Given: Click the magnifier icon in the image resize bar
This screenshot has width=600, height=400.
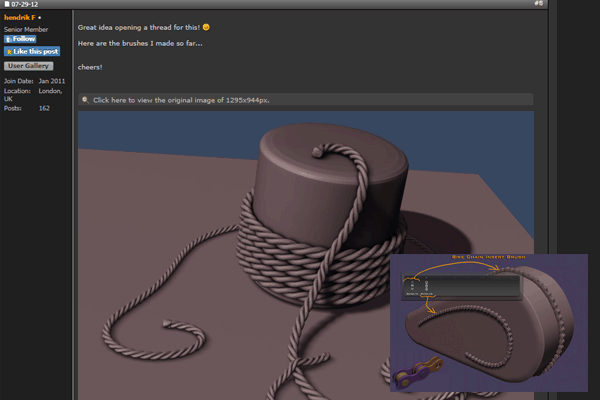Looking at the screenshot, I should (86, 100).
